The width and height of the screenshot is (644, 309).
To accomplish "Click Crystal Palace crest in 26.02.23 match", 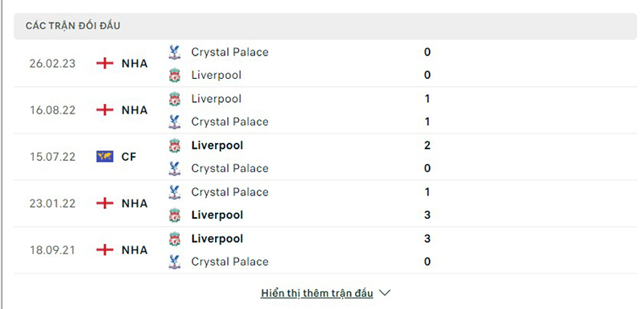I will [175, 52].
